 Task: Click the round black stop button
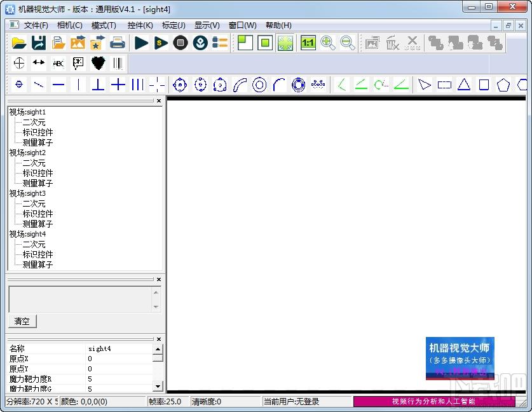point(181,43)
